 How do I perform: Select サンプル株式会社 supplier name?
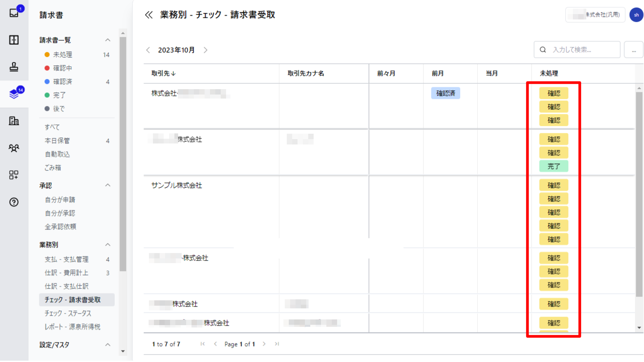tap(177, 185)
